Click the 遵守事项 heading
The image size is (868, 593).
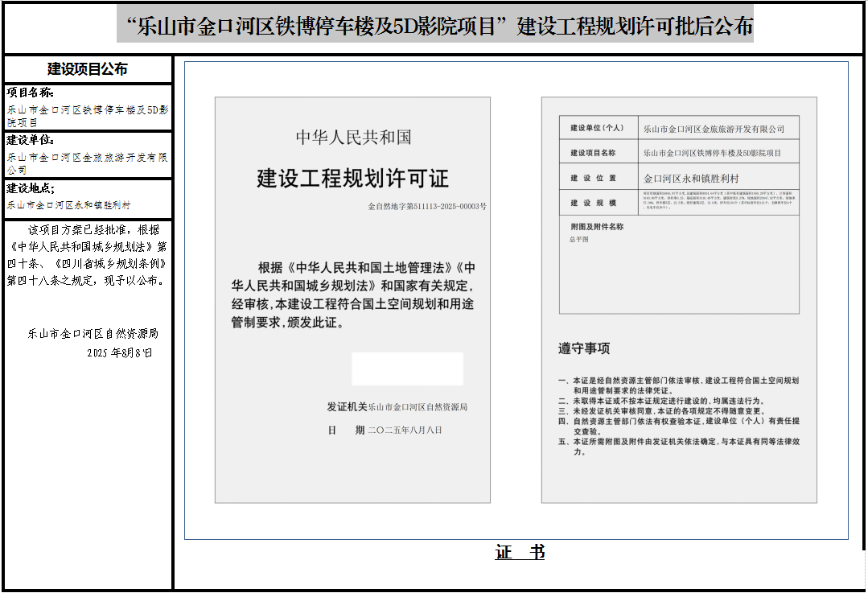click(x=584, y=348)
